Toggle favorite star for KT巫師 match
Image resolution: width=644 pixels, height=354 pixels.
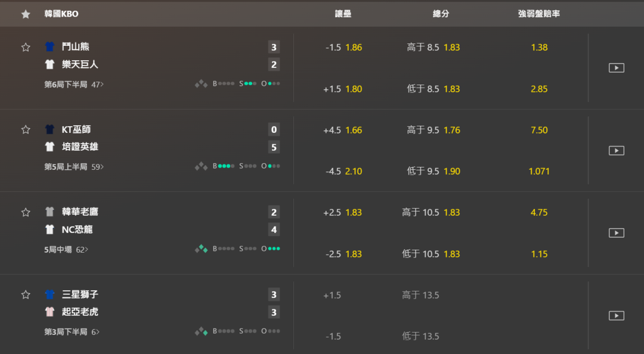(x=26, y=130)
